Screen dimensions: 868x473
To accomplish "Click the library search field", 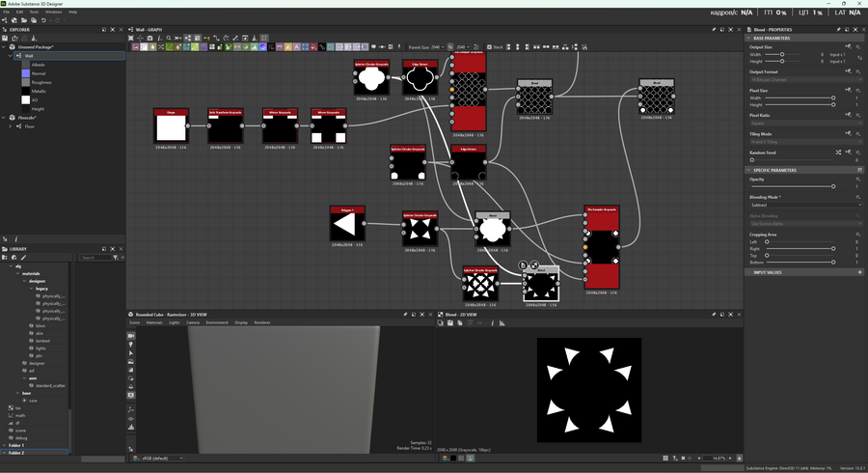I will (95, 258).
